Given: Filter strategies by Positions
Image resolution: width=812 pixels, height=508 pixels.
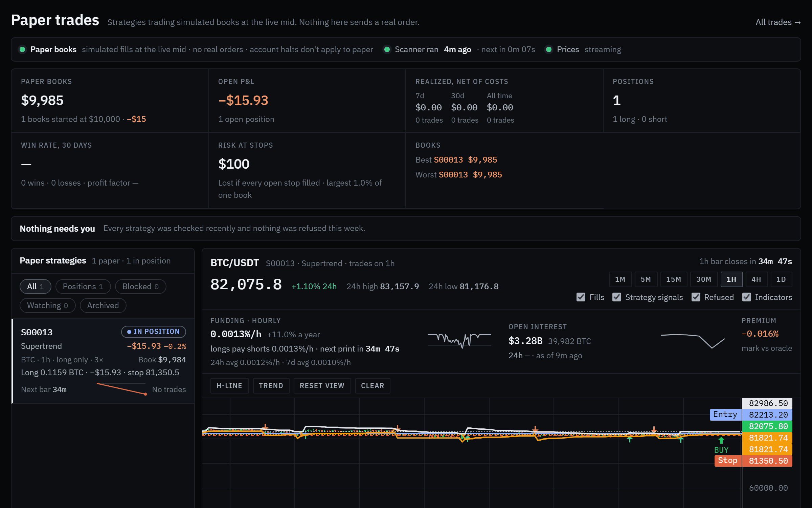Looking at the screenshot, I should [83, 287].
